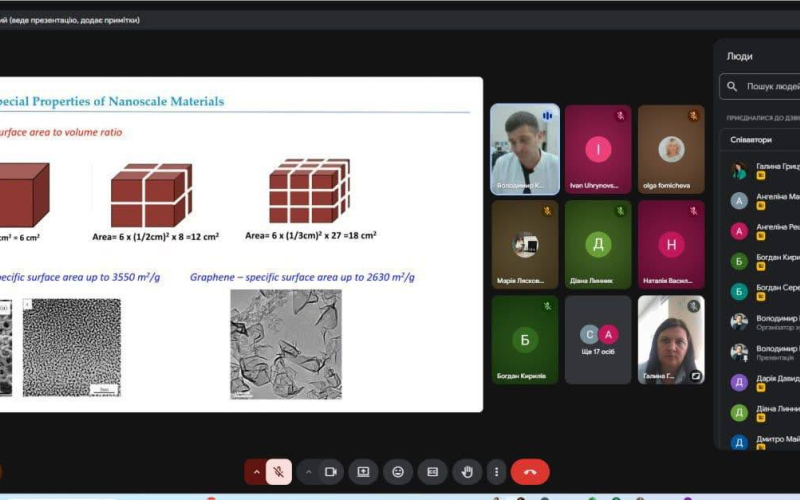This screenshot has height=500, width=800.
Task: Open the emoji reactions button
Action: click(x=398, y=472)
